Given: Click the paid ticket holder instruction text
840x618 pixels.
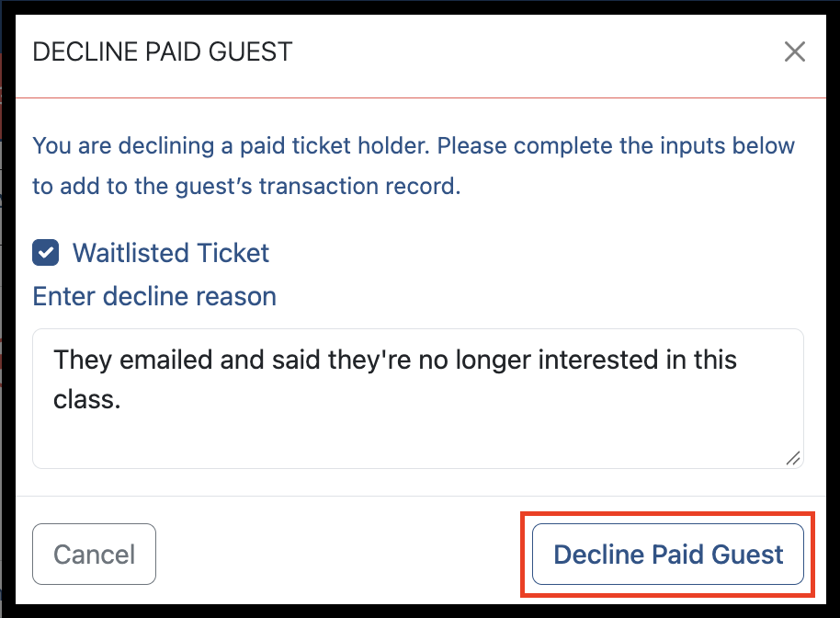Looking at the screenshot, I should pyautogui.click(x=414, y=146).
